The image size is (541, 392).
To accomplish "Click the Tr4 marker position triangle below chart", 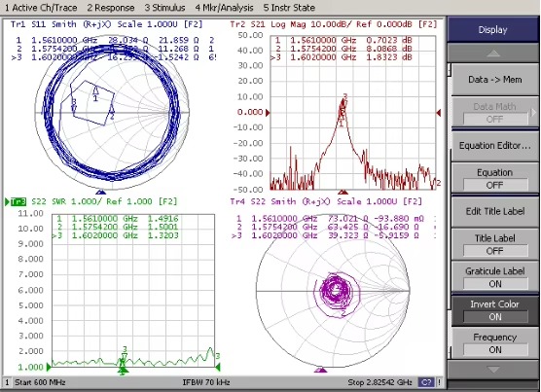I will point(321,370).
